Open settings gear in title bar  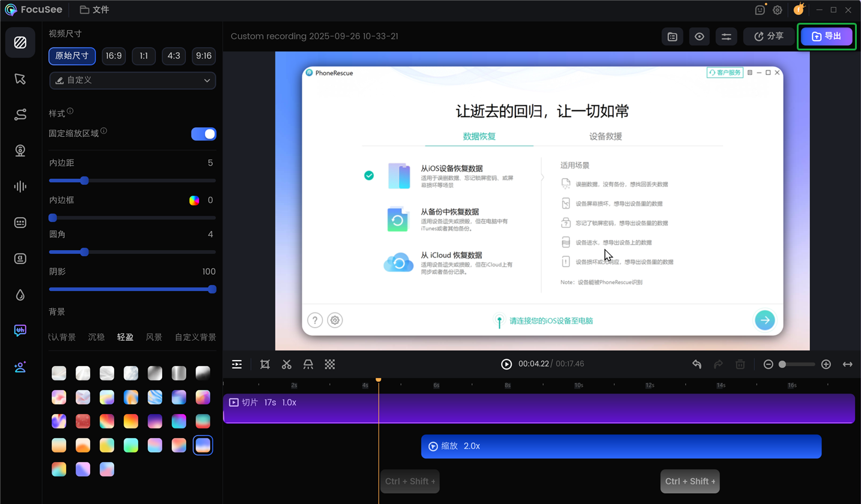point(778,10)
